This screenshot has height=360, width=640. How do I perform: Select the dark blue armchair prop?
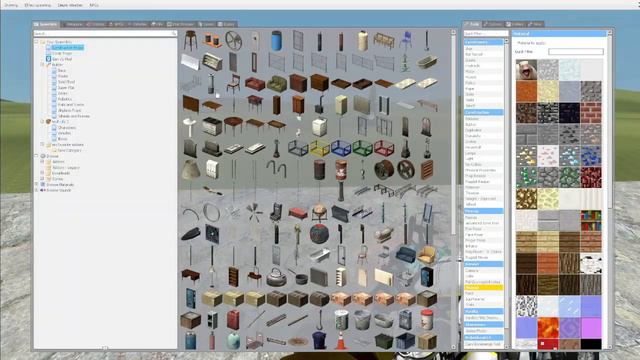(405, 256)
